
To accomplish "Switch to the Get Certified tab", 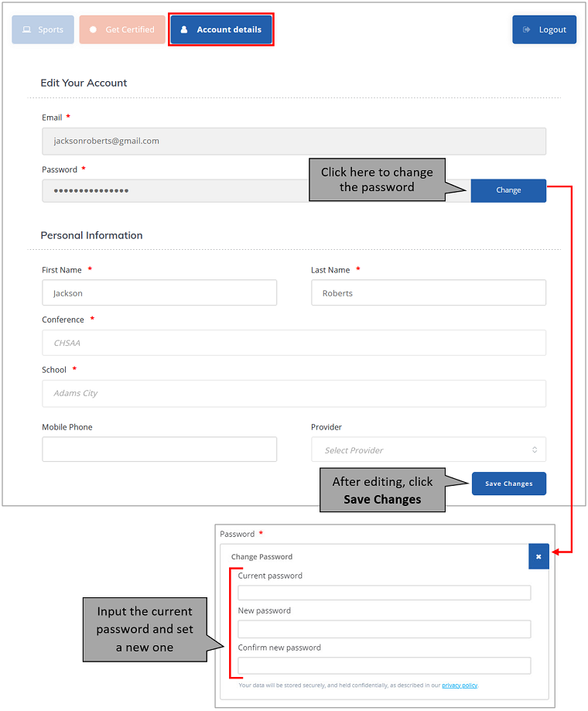I will [x=119, y=30].
